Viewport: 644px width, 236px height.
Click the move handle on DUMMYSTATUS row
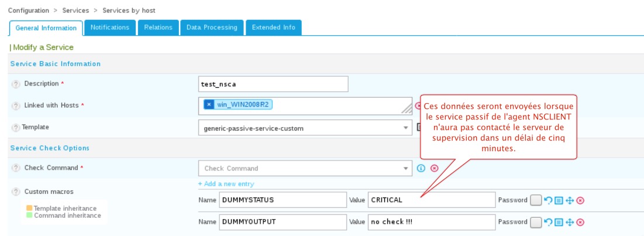click(570, 200)
